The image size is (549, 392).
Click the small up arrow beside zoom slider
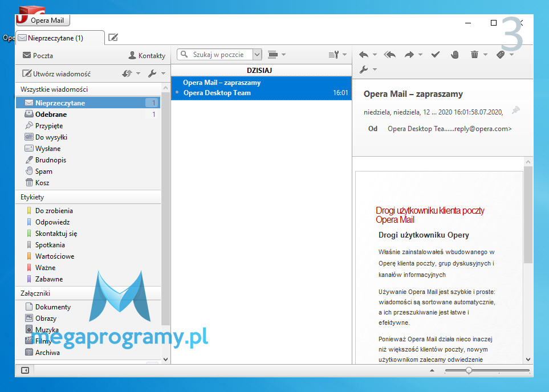coord(432,370)
